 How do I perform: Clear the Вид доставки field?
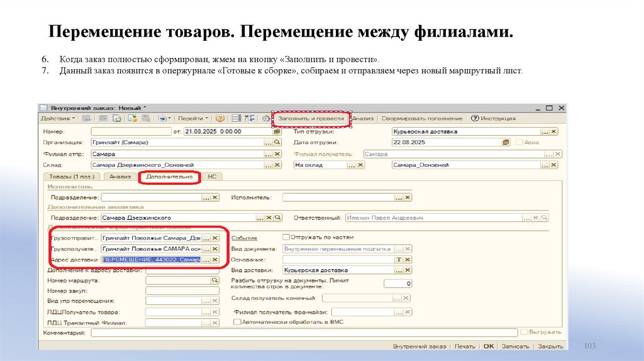[408, 270]
